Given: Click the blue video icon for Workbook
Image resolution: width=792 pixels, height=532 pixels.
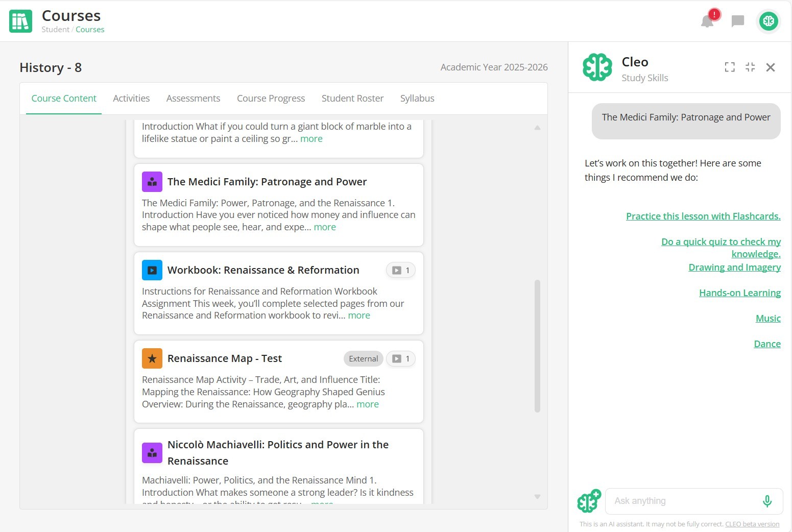Looking at the screenshot, I should [152, 270].
